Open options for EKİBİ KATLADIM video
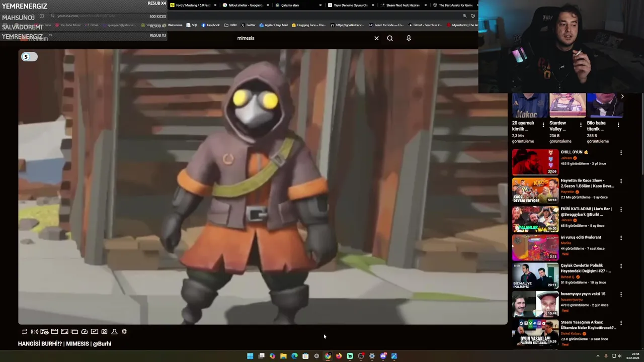 click(x=621, y=210)
